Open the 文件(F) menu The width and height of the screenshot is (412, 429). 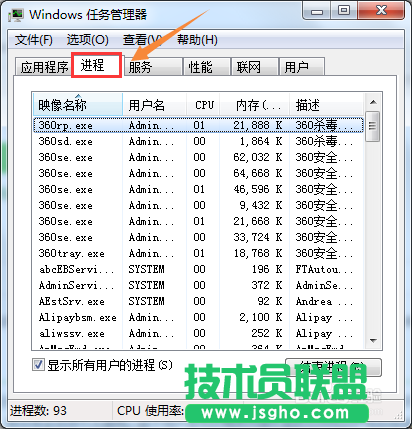(33, 40)
